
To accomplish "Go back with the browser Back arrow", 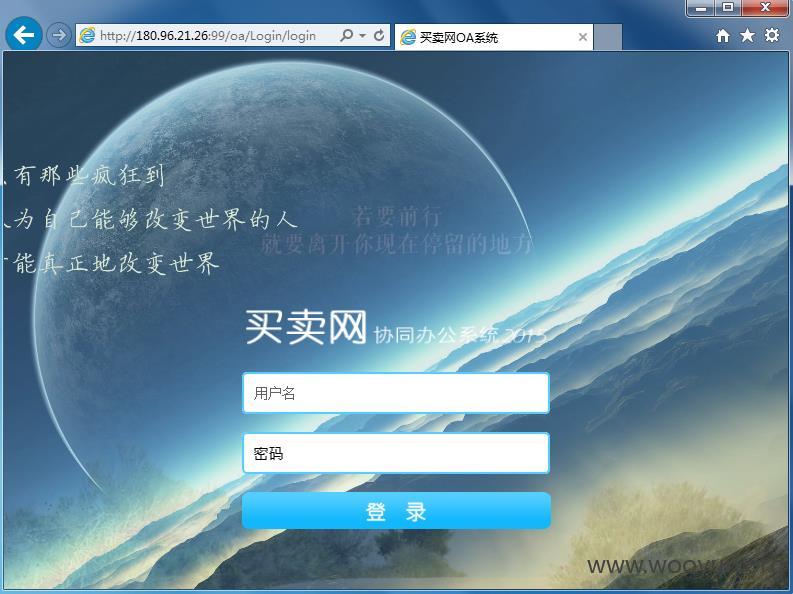I will point(23,34).
